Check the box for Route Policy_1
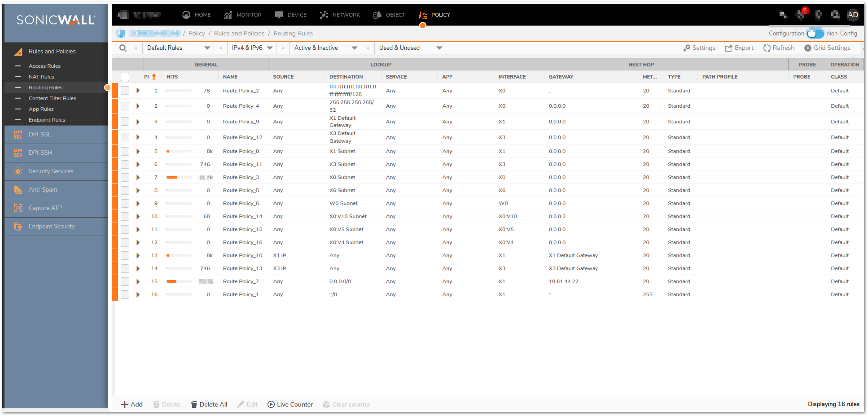 pyautogui.click(x=125, y=294)
